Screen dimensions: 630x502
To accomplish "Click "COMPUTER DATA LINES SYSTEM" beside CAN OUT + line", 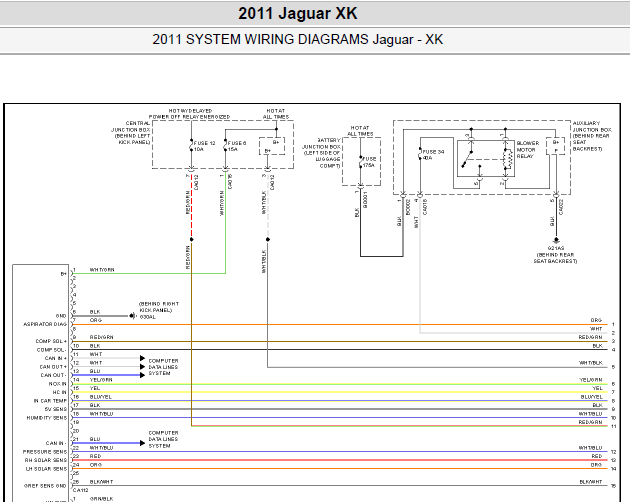I will (x=163, y=367).
